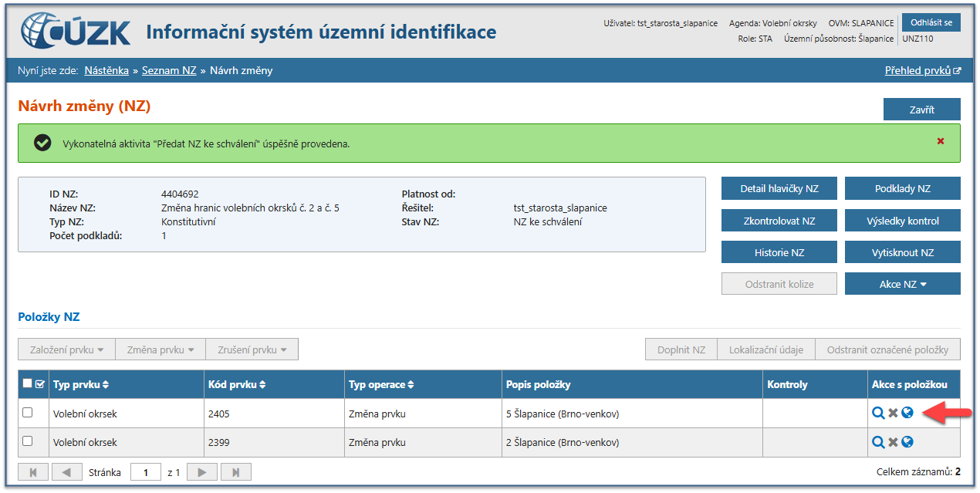Sort table by Typ prvku column
980x493 pixels.
coord(81,384)
